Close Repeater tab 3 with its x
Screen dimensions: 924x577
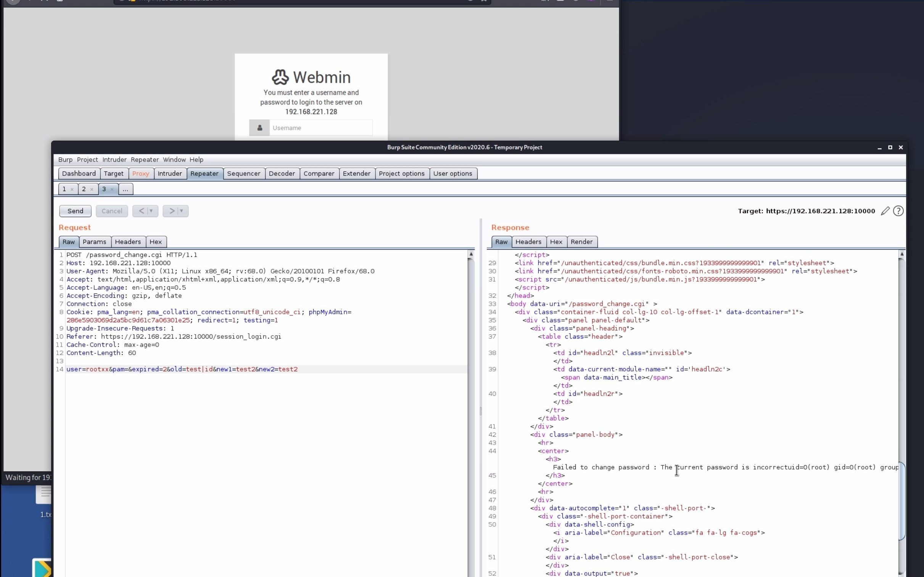click(112, 189)
